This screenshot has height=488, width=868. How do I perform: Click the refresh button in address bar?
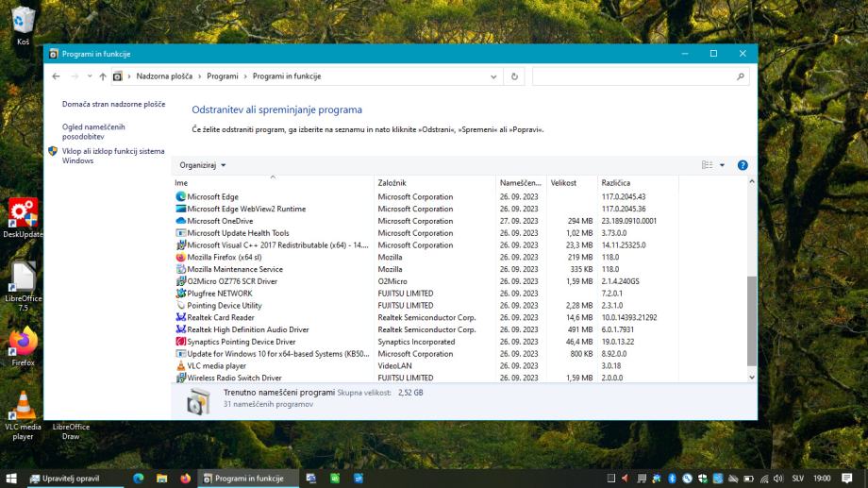[x=514, y=76]
